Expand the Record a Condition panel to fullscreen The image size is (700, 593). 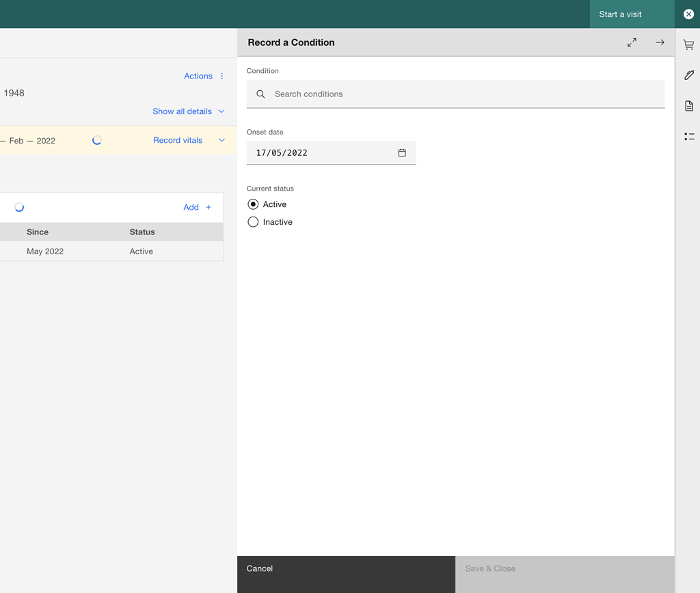[x=632, y=42]
